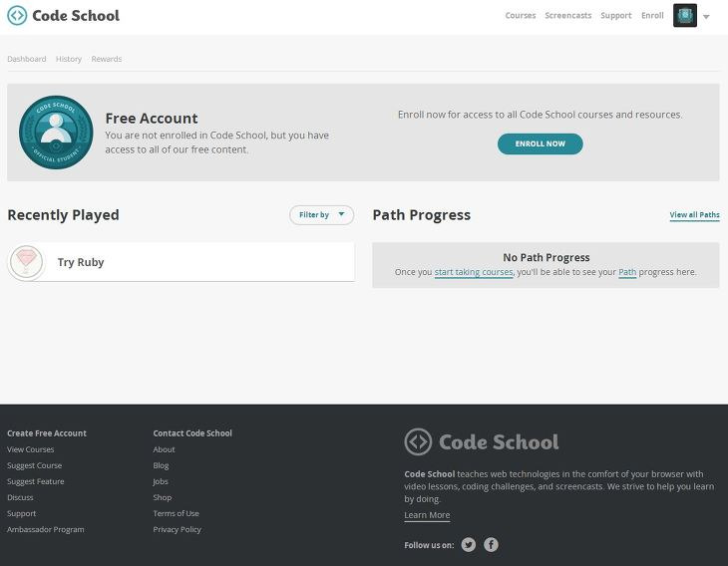Open the user avatar profile picture

[x=685, y=15]
